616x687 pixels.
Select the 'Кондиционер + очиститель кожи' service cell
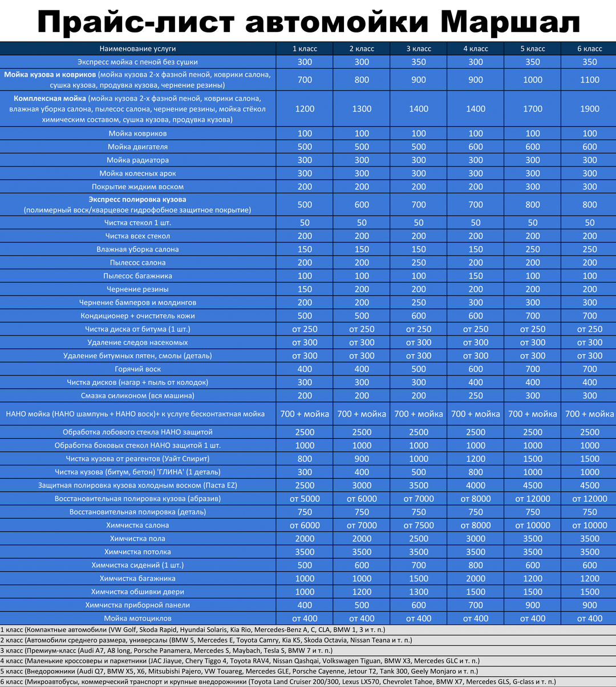137,316
